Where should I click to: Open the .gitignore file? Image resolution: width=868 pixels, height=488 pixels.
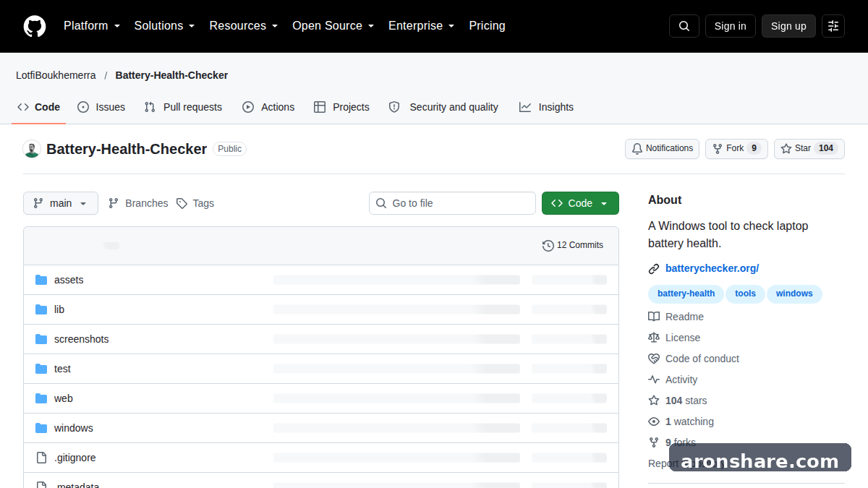75,458
